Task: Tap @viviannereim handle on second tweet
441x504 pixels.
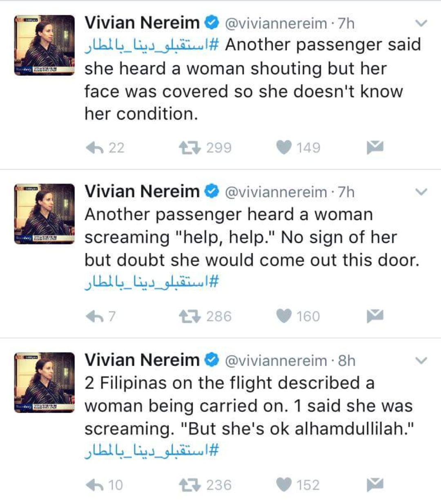Action: pos(276,192)
